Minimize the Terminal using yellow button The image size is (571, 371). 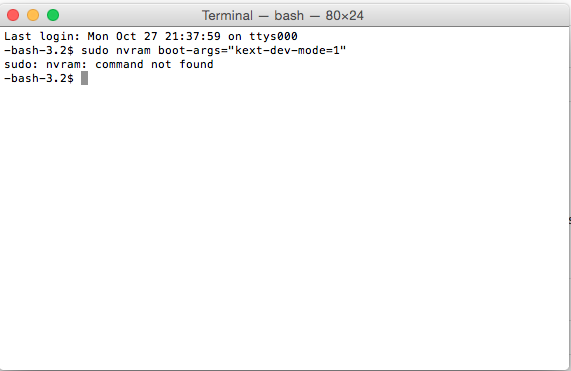33,15
